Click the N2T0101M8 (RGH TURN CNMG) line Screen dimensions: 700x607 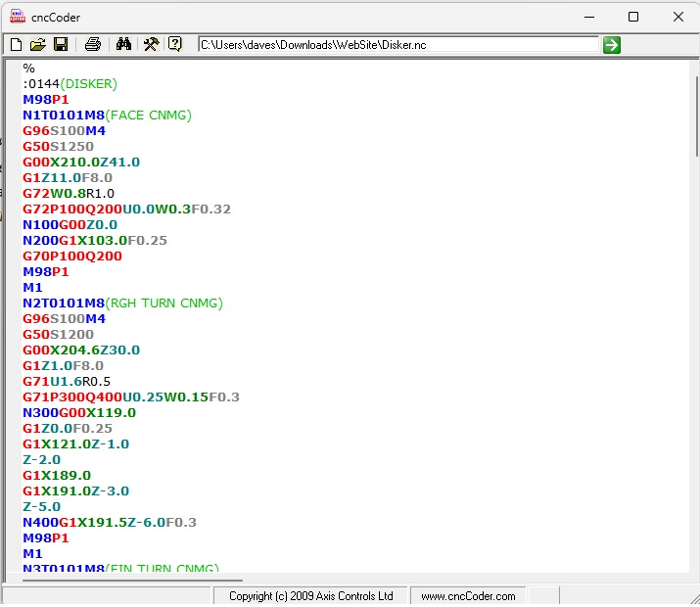point(122,303)
